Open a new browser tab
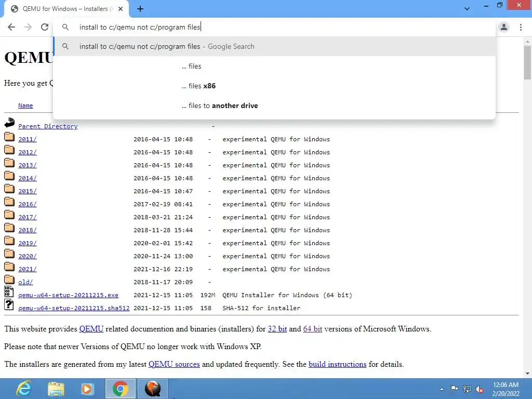The width and height of the screenshot is (532, 399). [x=140, y=9]
